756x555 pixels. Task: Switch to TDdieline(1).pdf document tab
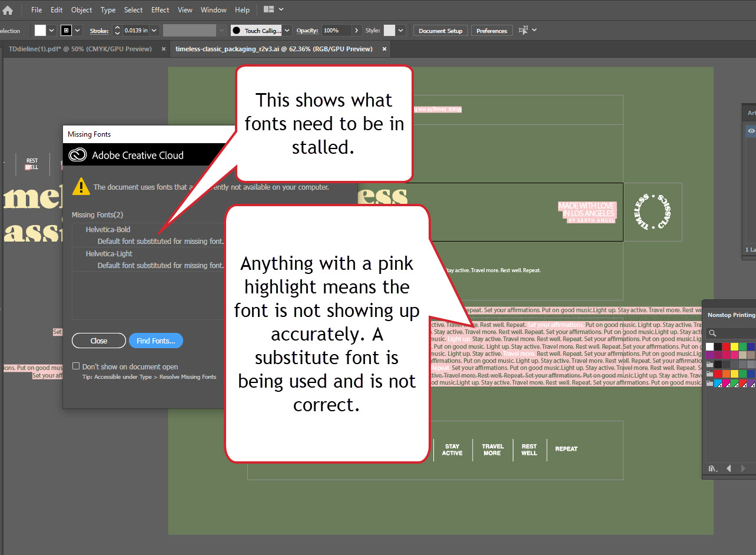point(79,49)
